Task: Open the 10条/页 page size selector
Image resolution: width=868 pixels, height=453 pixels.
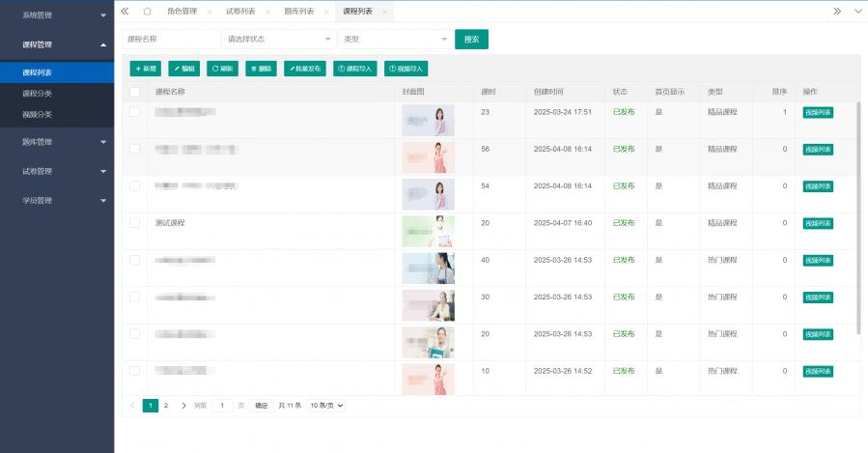Action: coord(325,406)
